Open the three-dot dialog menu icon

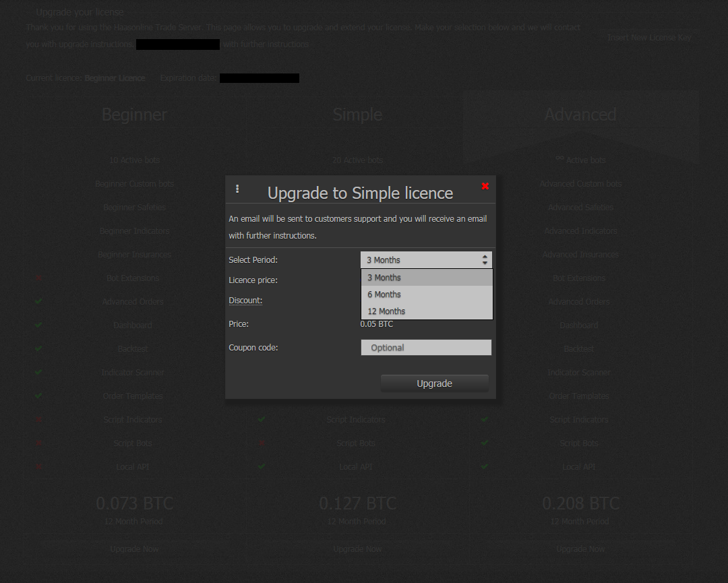coord(237,189)
